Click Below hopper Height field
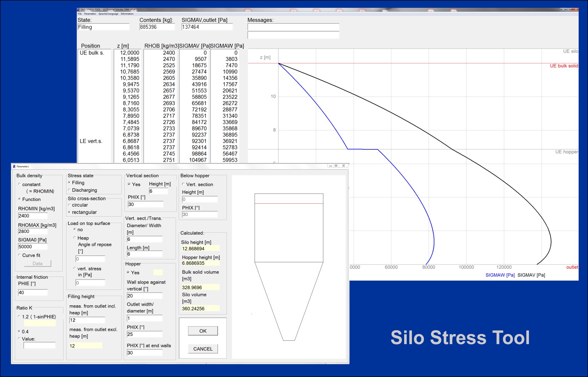 pyautogui.click(x=200, y=200)
